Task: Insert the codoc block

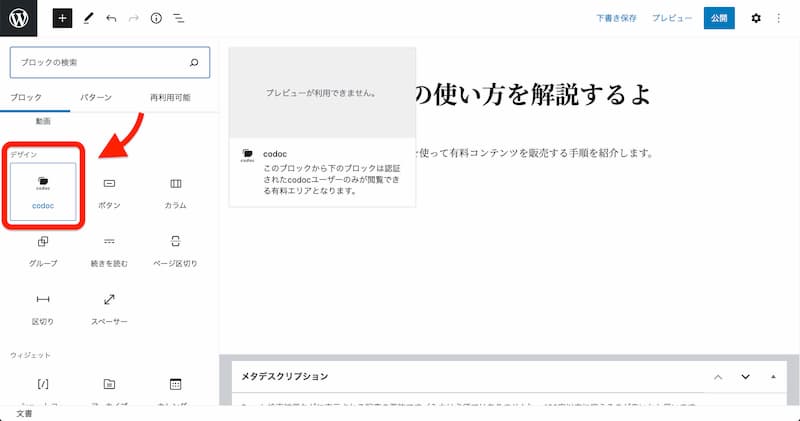Action: click(x=43, y=192)
